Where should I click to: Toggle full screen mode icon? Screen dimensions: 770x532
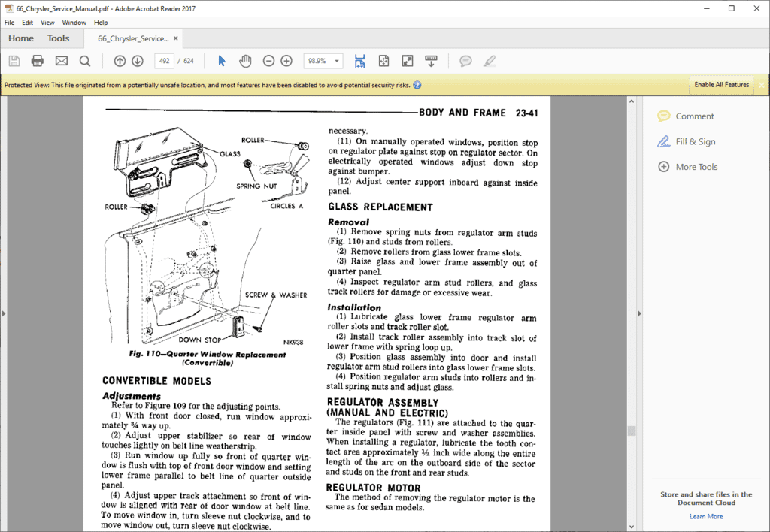coord(407,61)
